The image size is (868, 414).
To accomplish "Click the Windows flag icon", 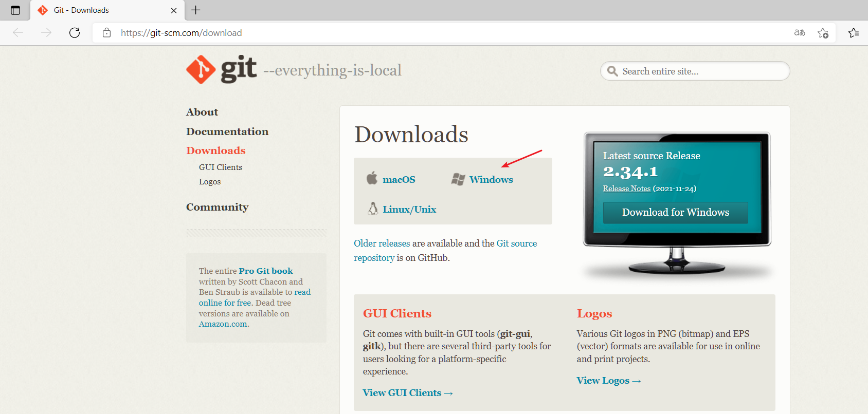I will (458, 179).
